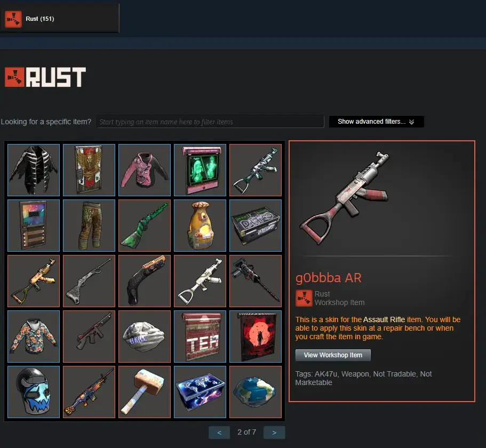This screenshot has width=486, height=448.
Task: Select the TEA garage door skin
Action: 200,337
